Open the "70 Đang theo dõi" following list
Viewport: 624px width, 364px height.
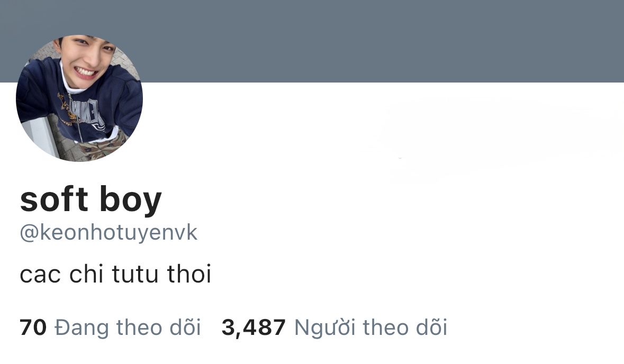pos(110,328)
